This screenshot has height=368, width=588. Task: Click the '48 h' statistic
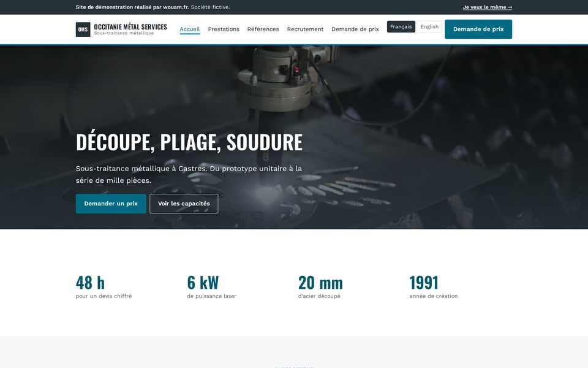point(91,282)
